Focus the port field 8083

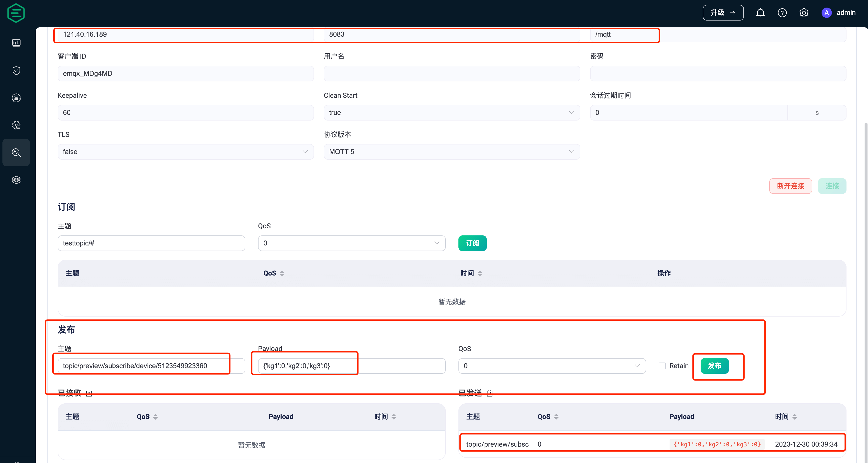pyautogui.click(x=452, y=34)
